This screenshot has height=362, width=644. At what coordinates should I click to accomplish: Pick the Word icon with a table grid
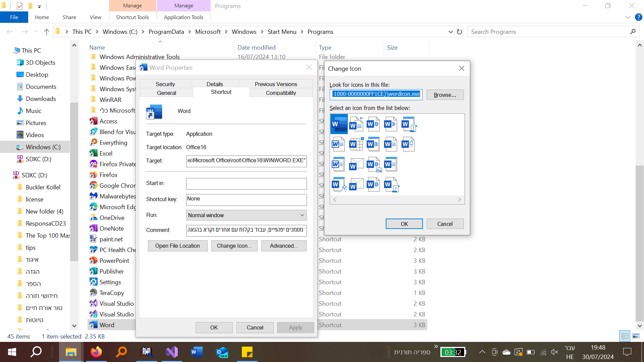tap(356, 144)
